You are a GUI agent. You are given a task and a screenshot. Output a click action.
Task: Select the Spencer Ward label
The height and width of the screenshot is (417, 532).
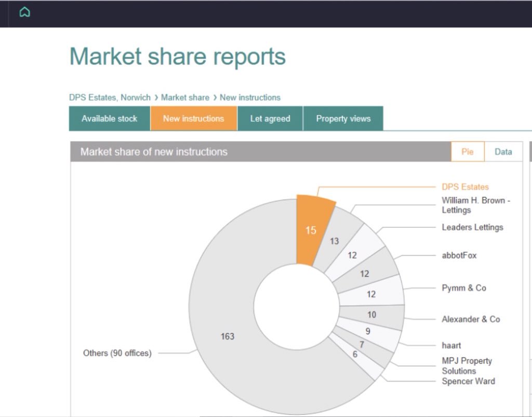(x=468, y=381)
